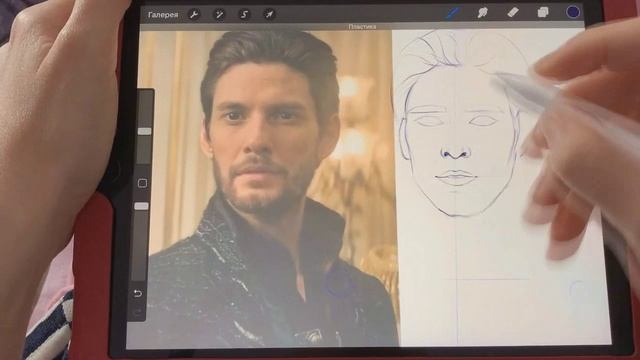640x360 pixels.
Task: Tap the square modify button in sidebar
Action: [x=142, y=183]
